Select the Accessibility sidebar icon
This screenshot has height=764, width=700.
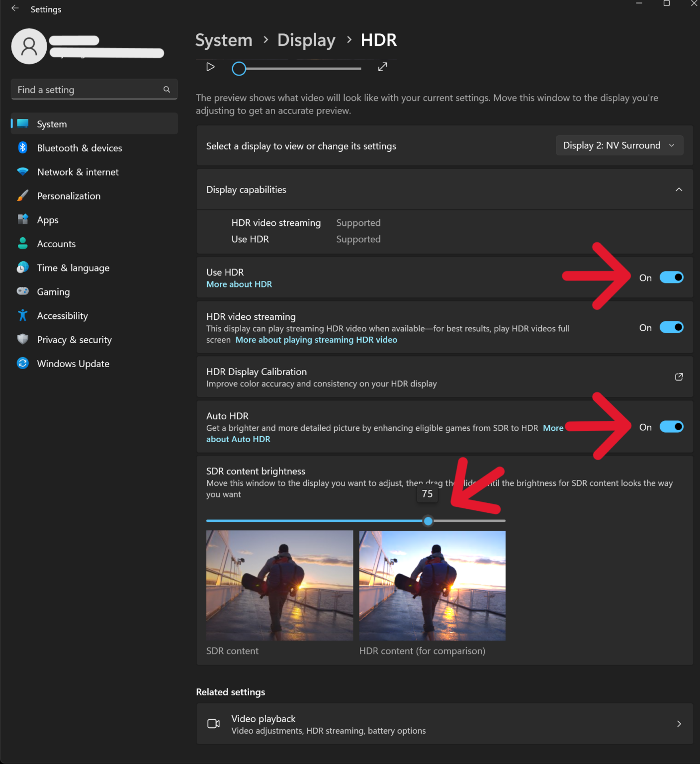click(23, 315)
